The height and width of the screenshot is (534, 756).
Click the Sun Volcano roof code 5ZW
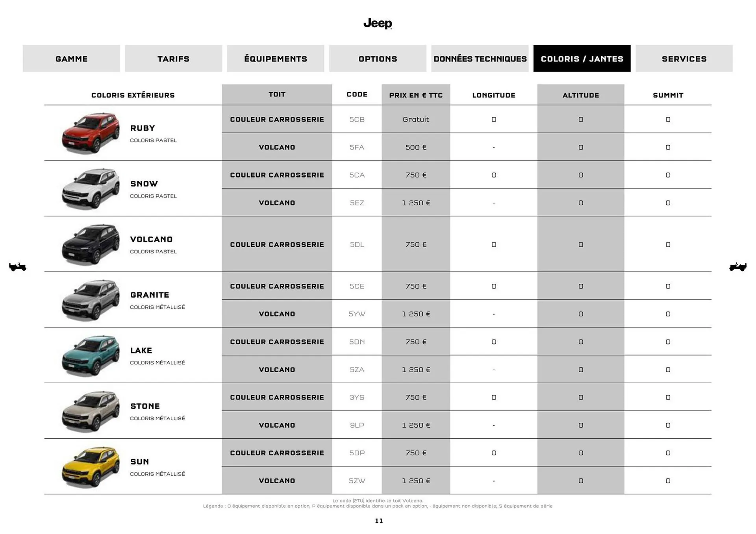pyautogui.click(x=357, y=481)
